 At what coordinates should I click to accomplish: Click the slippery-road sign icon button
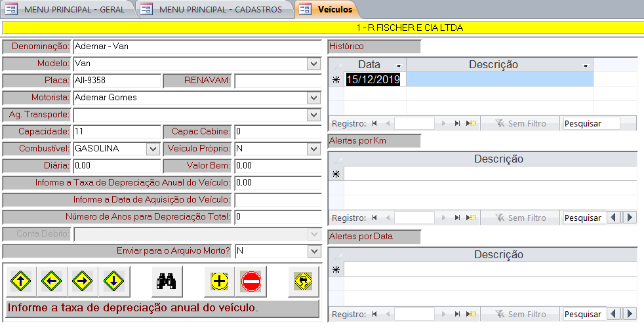pyautogui.click(x=303, y=282)
